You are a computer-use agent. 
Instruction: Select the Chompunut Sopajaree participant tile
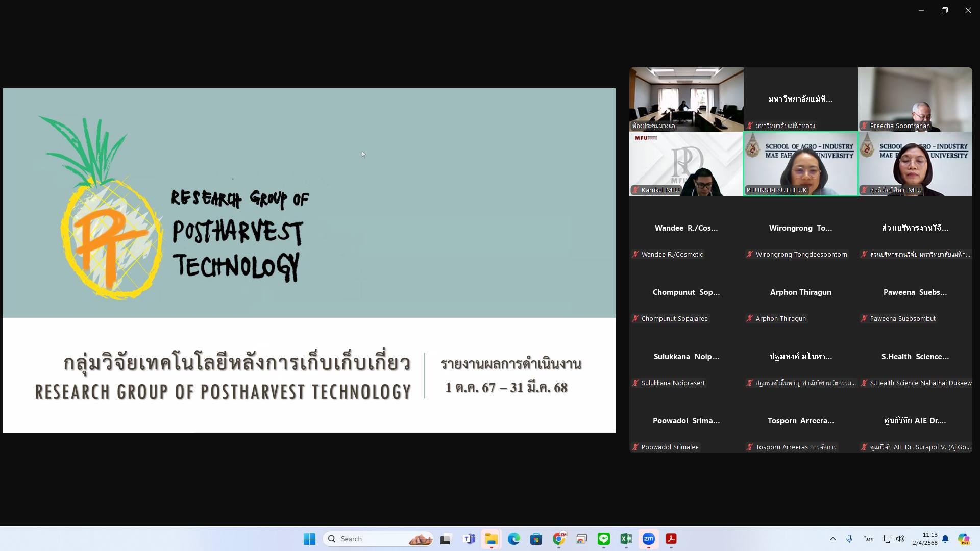(687, 292)
